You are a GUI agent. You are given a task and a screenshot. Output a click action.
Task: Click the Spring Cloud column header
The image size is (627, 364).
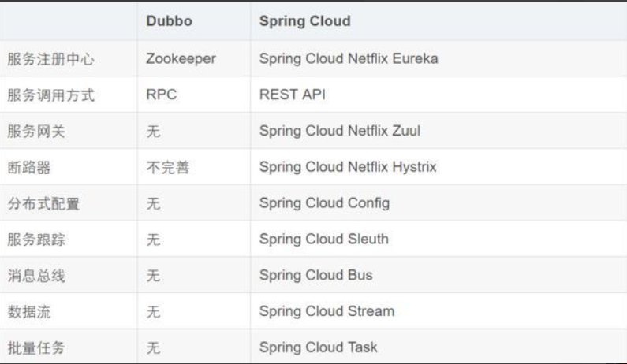point(304,23)
